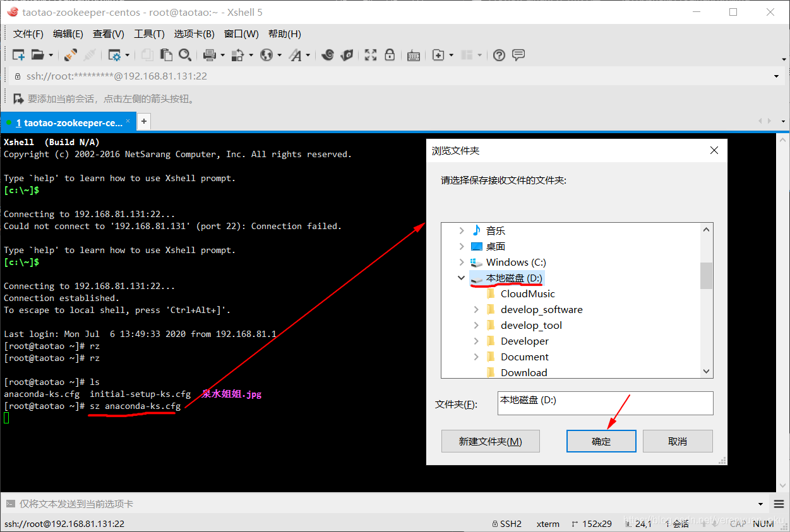
Task: Select 本地磁盘 (D:) in the tree
Action: point(513,278)
